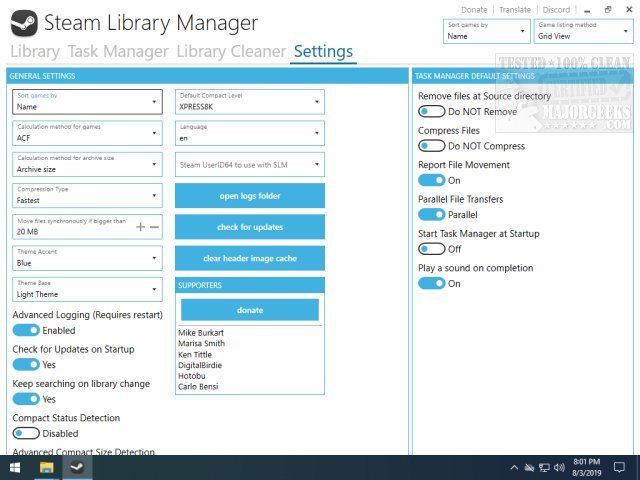Screen dimensions: 640x480
Task: Click Steam Library Manager taskbar icon
Action: [x=77, y=468]
